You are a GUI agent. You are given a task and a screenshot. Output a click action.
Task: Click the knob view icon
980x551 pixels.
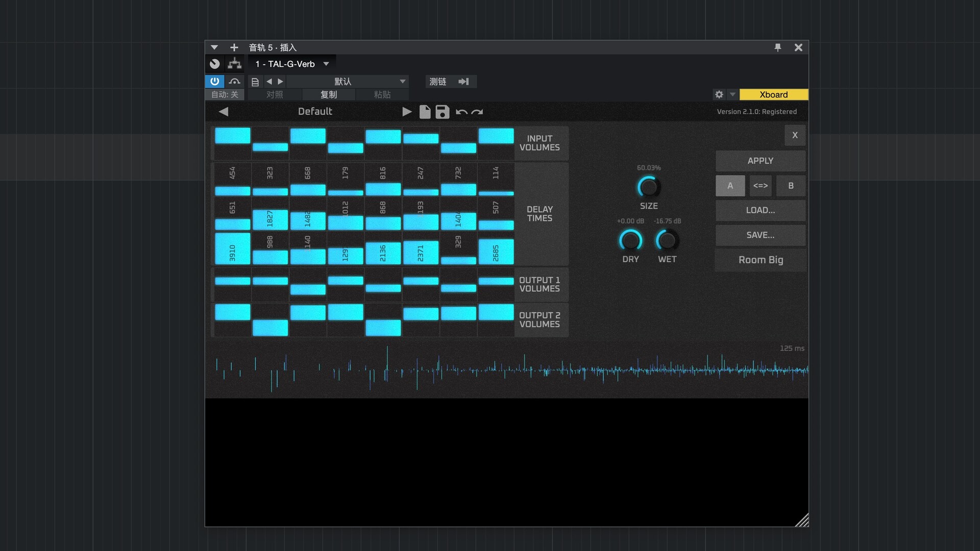(215, 64)
